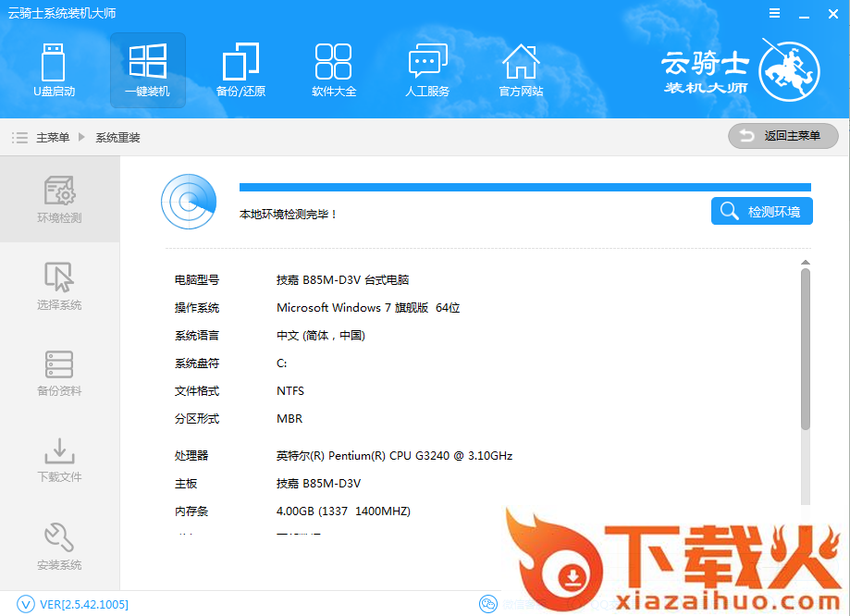This screenshot has width=850, height=616.
Task: Select the 一键装机 one-click install icon
Action: (x=147, y=70)
